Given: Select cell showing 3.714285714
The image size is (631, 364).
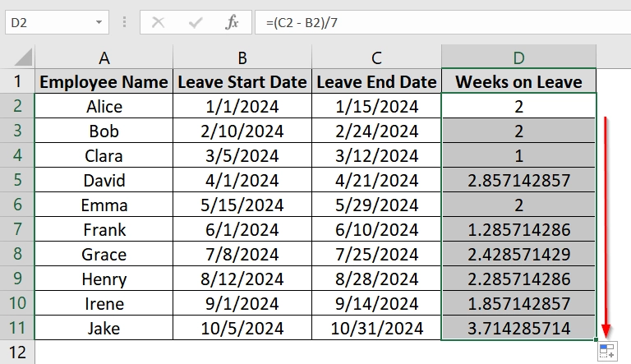Looking at the screenshot, I should click(x=518, y=328).
